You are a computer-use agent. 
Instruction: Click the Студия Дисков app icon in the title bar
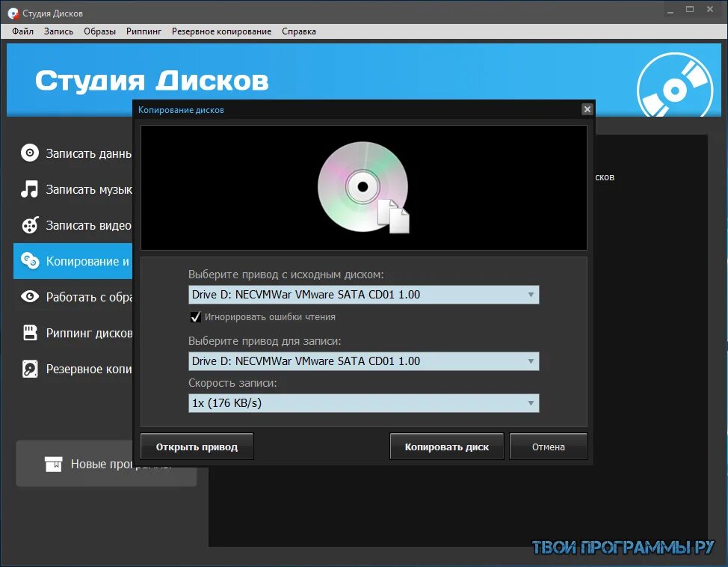13,13
